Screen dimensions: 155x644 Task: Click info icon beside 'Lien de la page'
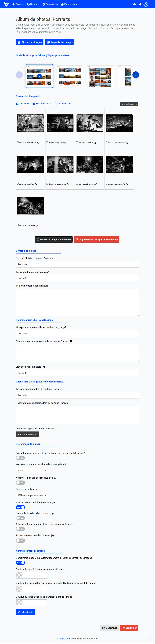tap(44, 367)
